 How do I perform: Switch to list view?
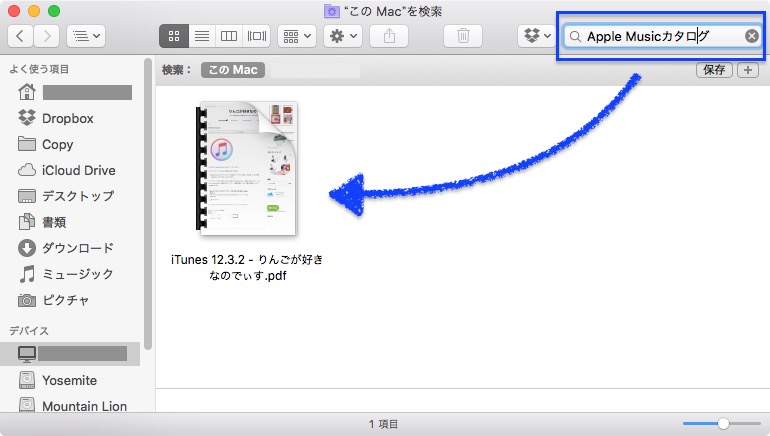point(202,36)
